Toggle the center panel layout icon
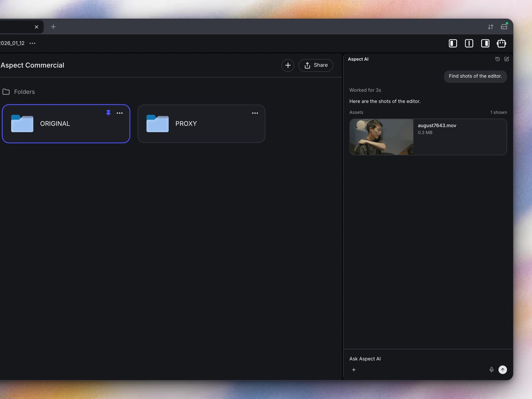This screenshot has width=532, height=399. 469,43
